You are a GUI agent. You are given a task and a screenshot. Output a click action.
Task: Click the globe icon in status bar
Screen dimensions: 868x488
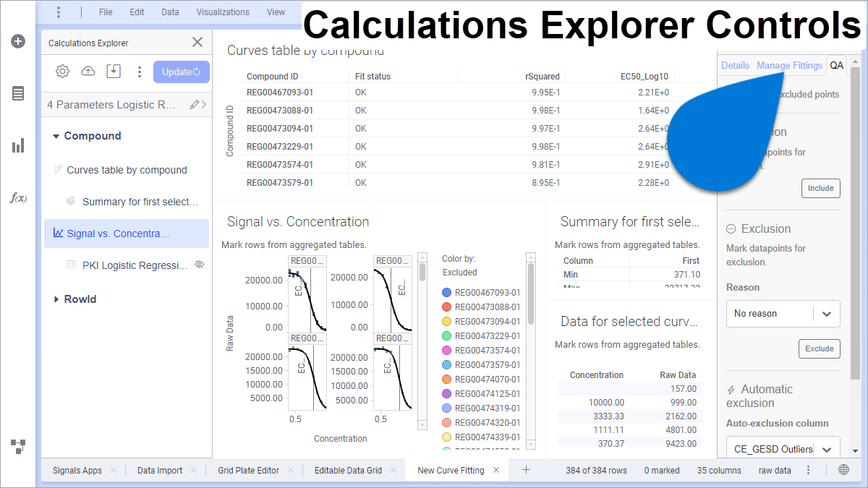(x=843, y=470)
